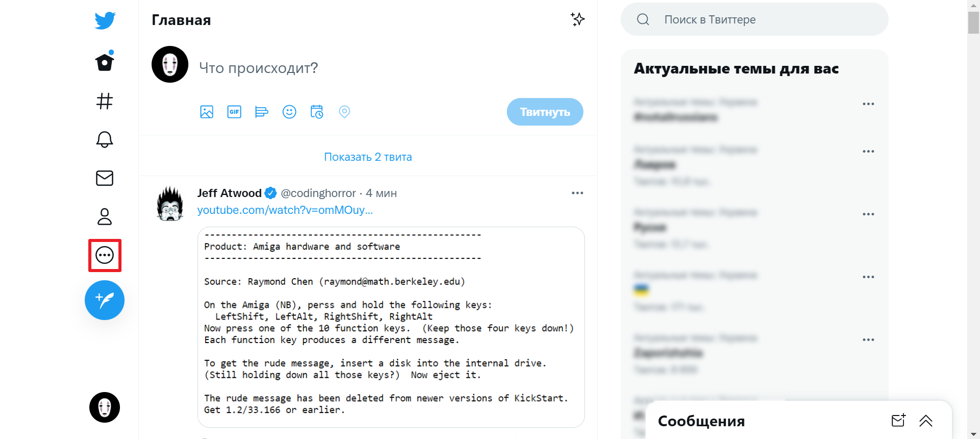Viewport: 980px width, 439px height.
Task: Expand the Сообщения panel with double chevron
Action: click(x=926, y=421)
